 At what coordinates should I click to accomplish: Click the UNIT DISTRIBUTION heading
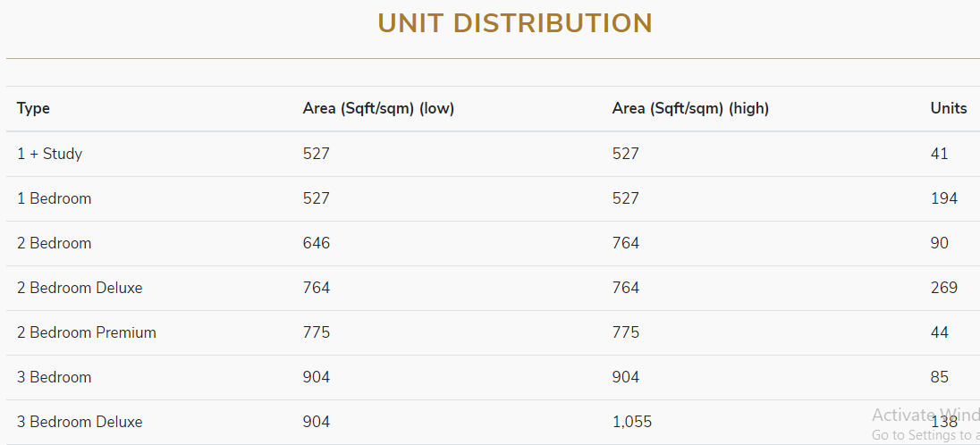tap(514, 23)
